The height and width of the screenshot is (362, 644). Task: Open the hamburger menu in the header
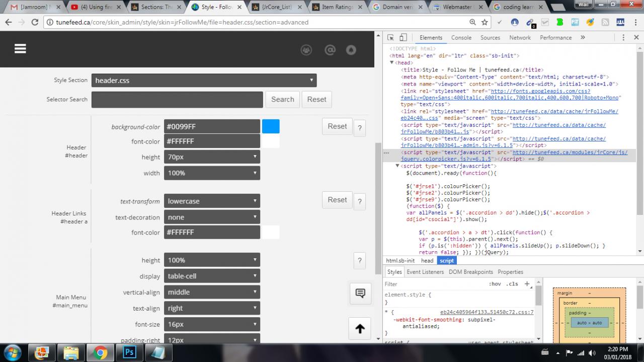[x=20, y=48]
